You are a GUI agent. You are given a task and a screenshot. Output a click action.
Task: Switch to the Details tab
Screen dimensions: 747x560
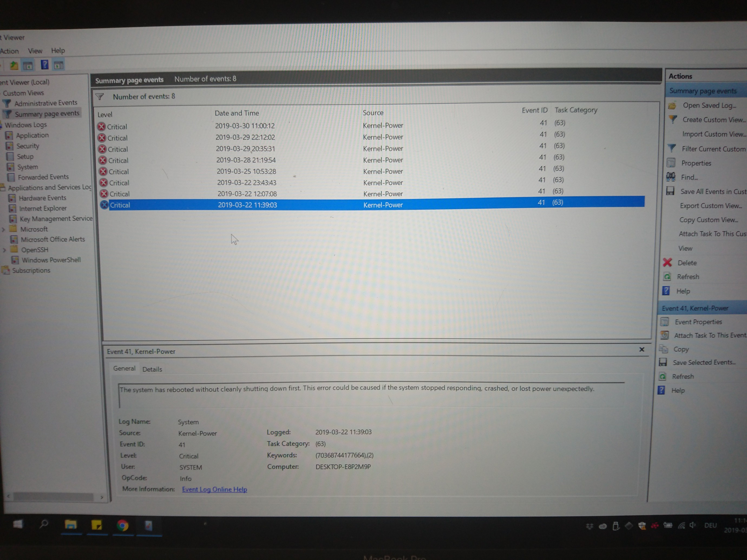point(152,369)
